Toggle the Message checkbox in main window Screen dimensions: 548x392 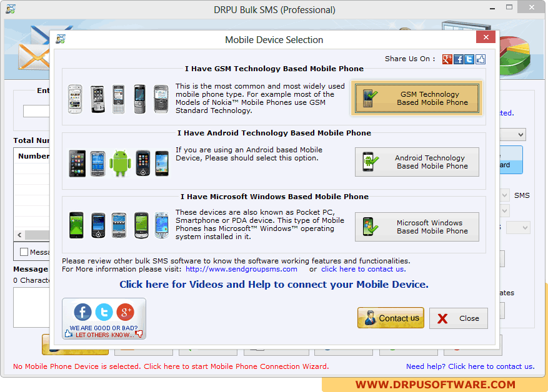click(24, 252)
